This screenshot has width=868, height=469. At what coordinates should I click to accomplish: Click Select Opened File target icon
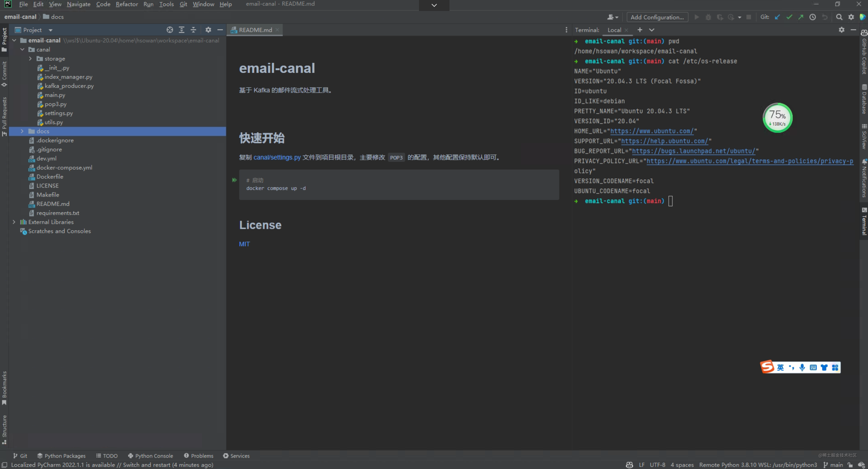[x=170, y=30]
